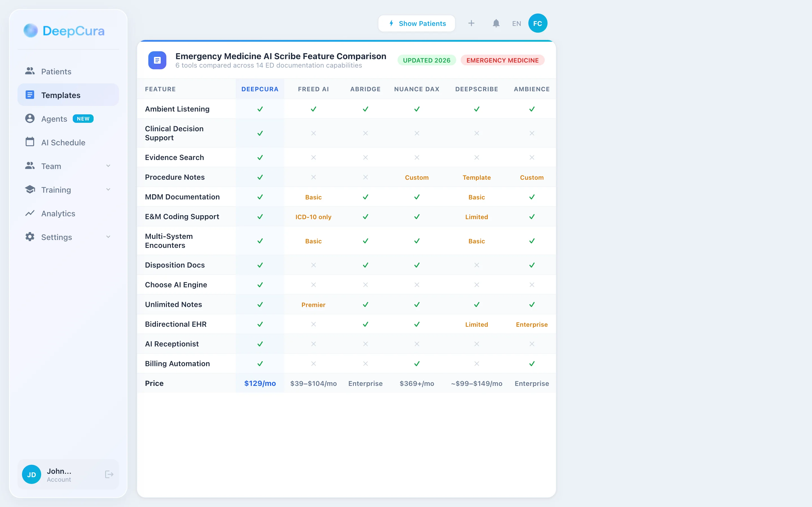The width and height of the screenshot is (812, 507).
Task: Open AI Schedule calendar icon
Action: click(x=30, y=142)
